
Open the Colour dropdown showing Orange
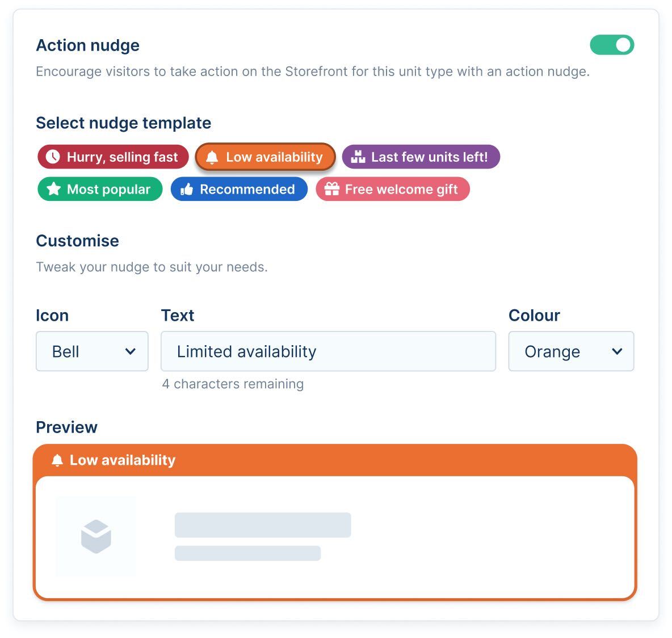click(571, 351)
